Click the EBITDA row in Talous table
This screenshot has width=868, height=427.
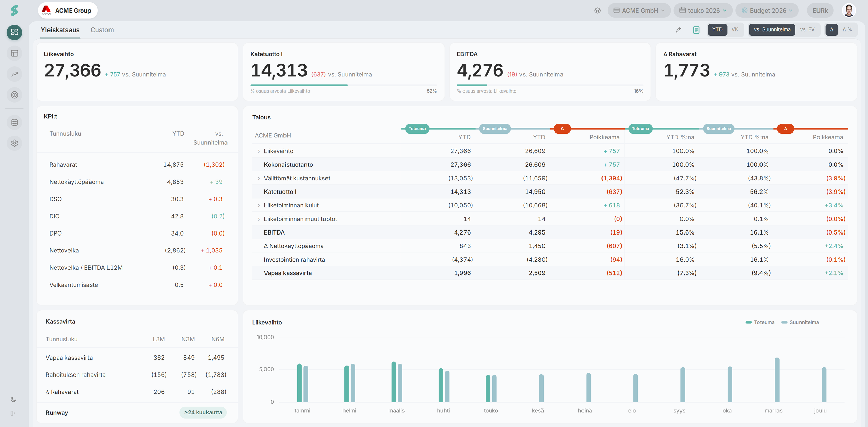pos(550,232)
